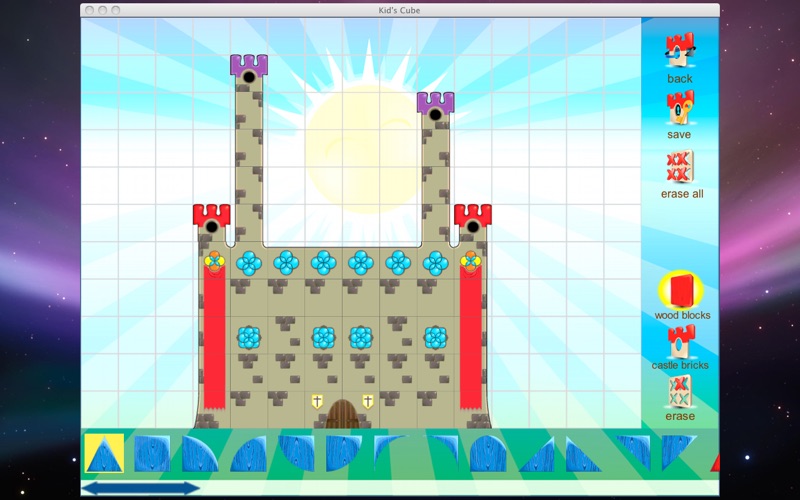Click the wooden arched castle door
Viewport: 800px width, 500px height.
point(342,414)
